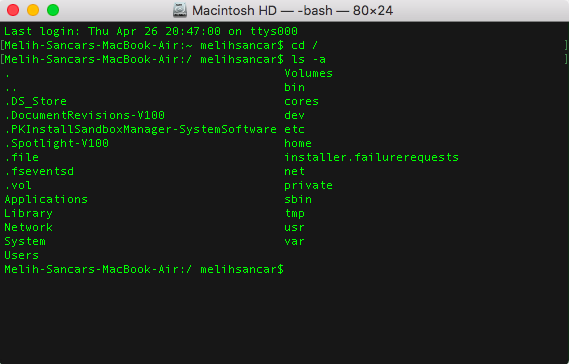Click '.PKInstallSandboxManager-SystemSoftware' entry
569x364 pixels.
(141, 129)
